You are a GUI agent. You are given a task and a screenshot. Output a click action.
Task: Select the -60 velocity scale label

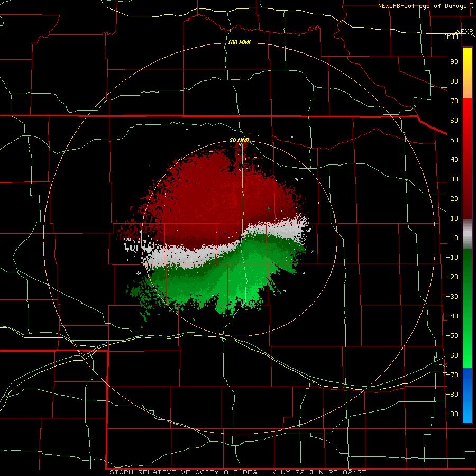452,355
